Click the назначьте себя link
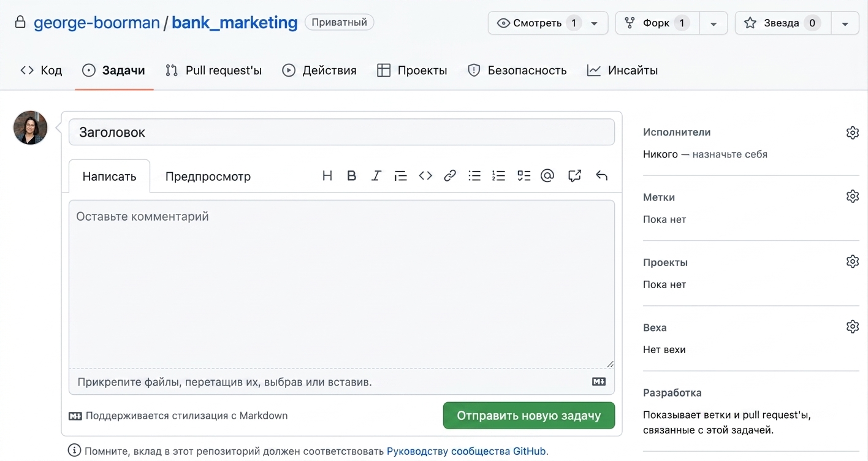 (x=730, y=154)
